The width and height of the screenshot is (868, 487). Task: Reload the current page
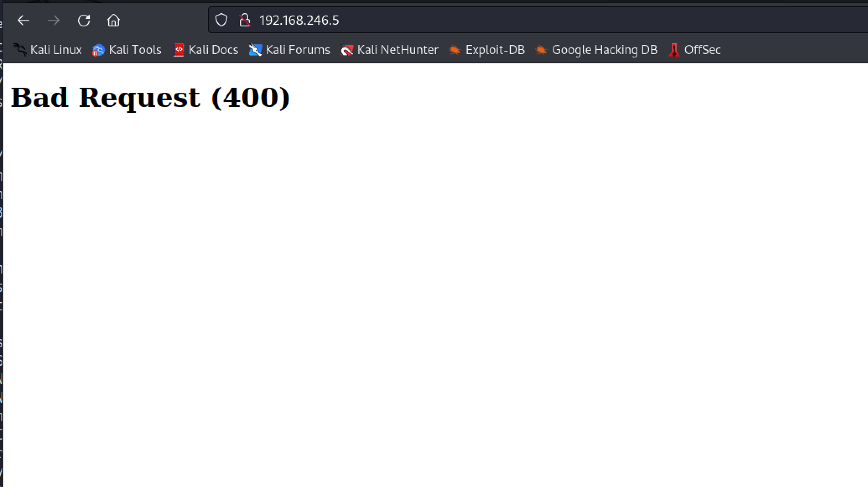tap(84, 20)
